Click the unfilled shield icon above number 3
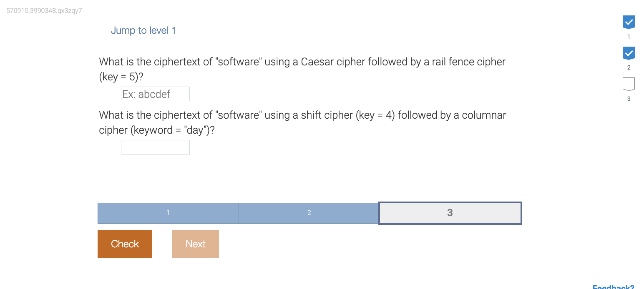 tap(629, 84)
